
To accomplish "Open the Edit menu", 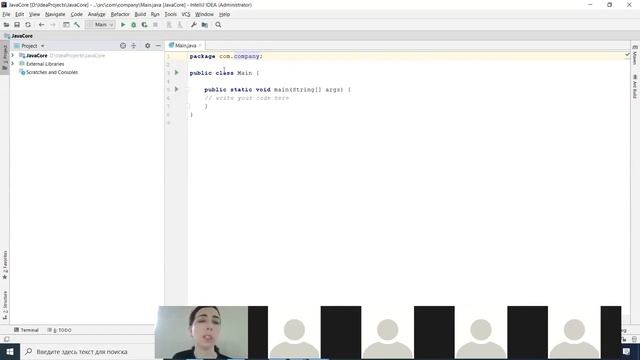I will (x=20, y=14).
